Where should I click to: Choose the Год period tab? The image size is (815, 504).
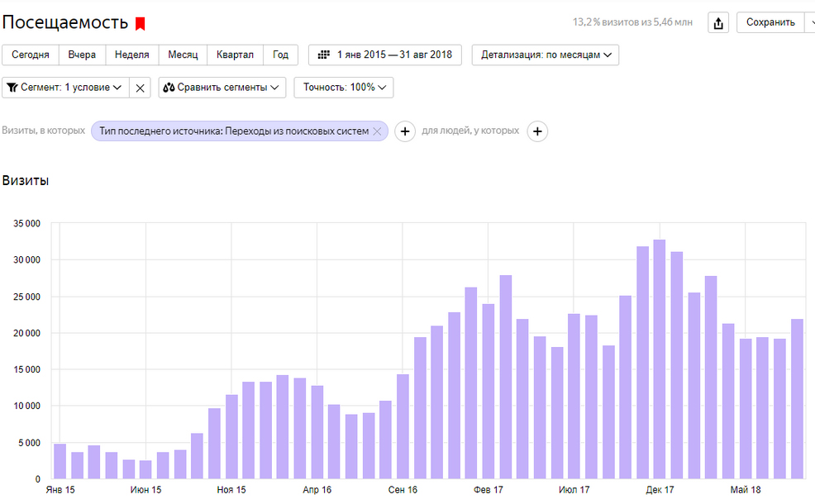pos(281,55)
